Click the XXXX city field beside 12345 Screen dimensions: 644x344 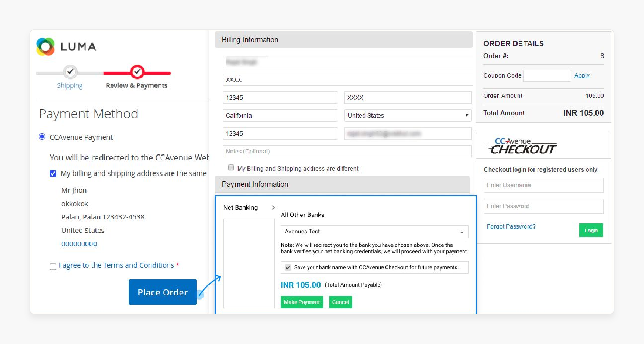tap(408, 98)
